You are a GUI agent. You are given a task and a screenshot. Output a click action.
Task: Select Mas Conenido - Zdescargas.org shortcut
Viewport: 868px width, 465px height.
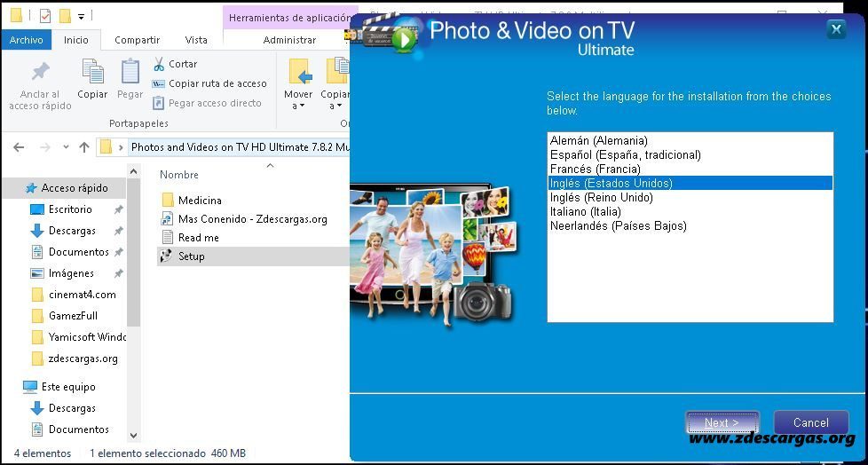(244, 219)
